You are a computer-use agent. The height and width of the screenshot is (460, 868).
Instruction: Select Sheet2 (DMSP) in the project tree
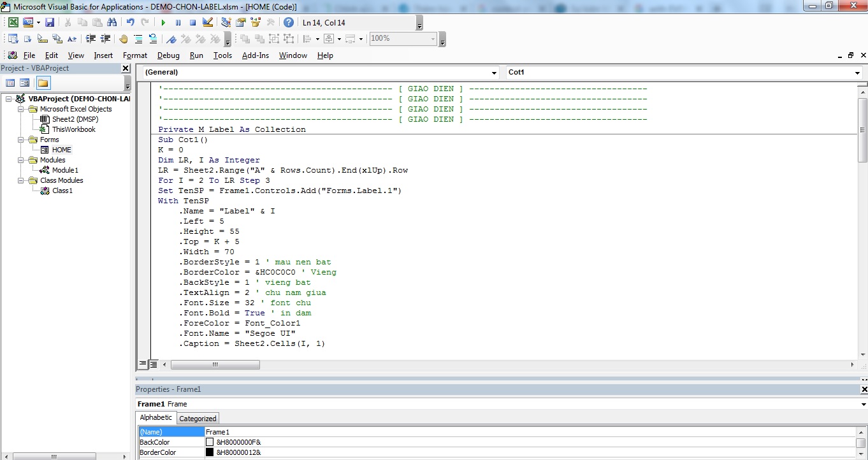[x=75, y=119]
